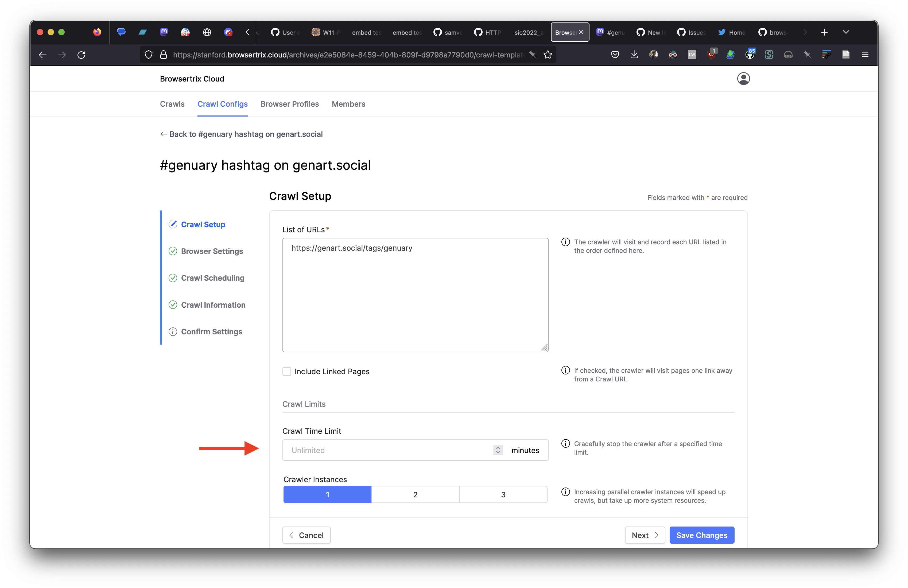Viewport: 908px width, 588px height.
Task: Switch to the Browser Profiles tab
Action: click(x=290, y=104)
